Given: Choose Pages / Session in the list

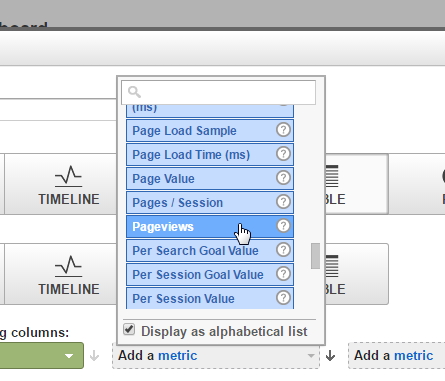Looking at the screenshot, I should (x=210, y=203).
